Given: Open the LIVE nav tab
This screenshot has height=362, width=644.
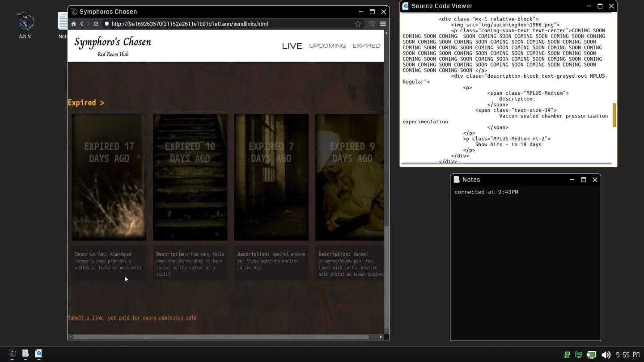Looking at the screenshot, I should coord(292,46).
